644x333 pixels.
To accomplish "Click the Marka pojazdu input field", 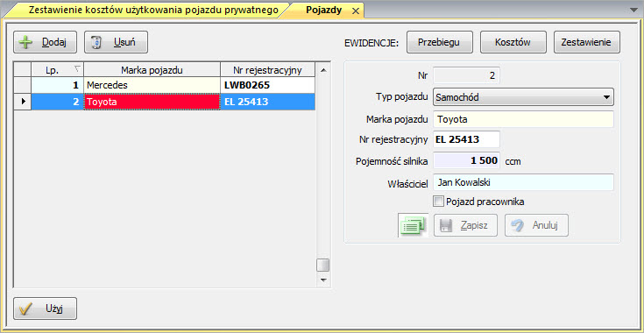I will (523, 119).
